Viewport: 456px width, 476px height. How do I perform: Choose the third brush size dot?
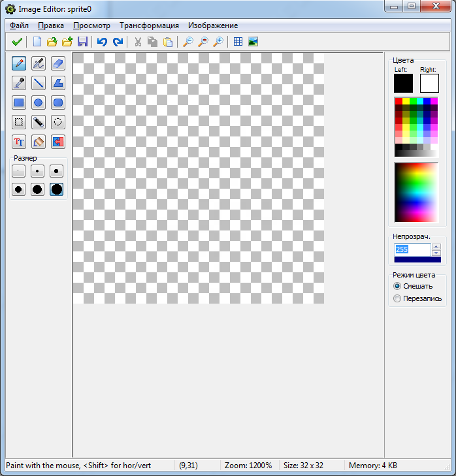click(x=56, y=171)
